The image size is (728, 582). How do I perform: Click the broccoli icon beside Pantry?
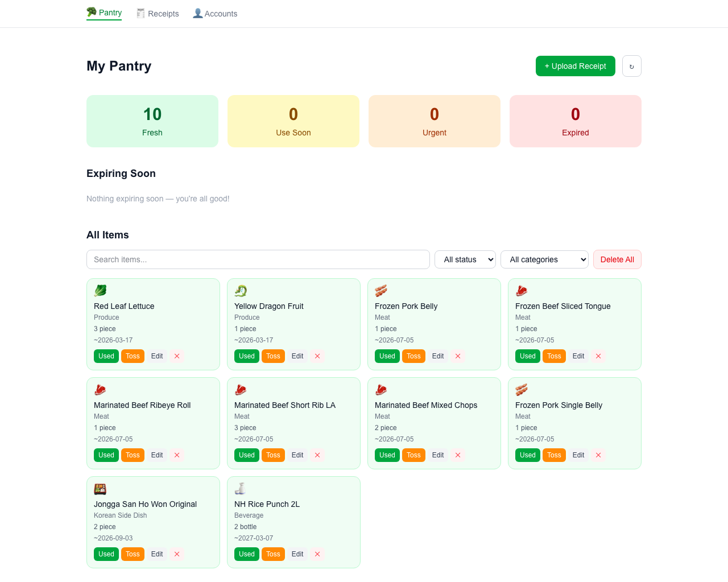coord(90,12)
